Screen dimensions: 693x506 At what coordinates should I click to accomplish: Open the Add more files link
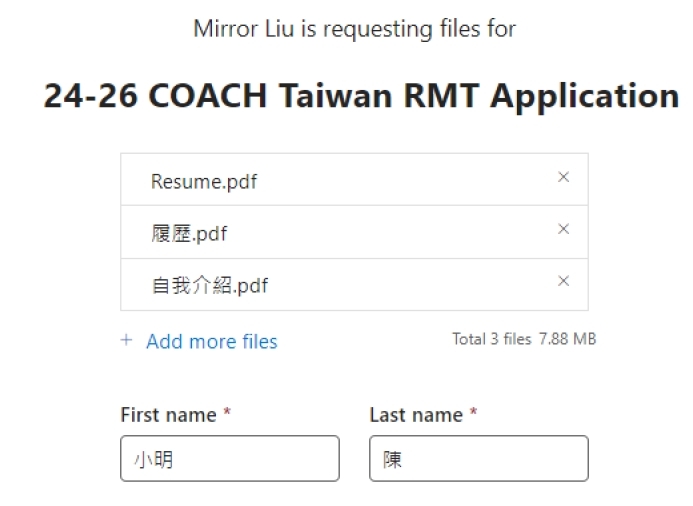click(212, 342)
